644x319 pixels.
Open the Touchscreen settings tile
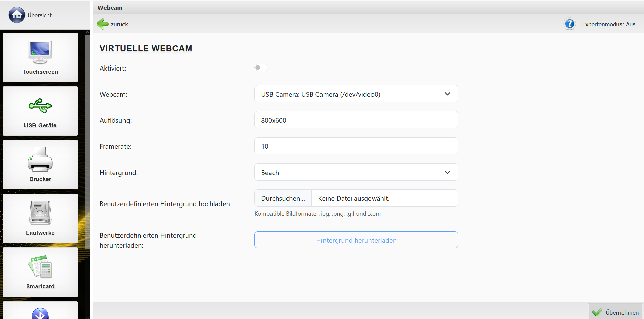coord(40,57)
